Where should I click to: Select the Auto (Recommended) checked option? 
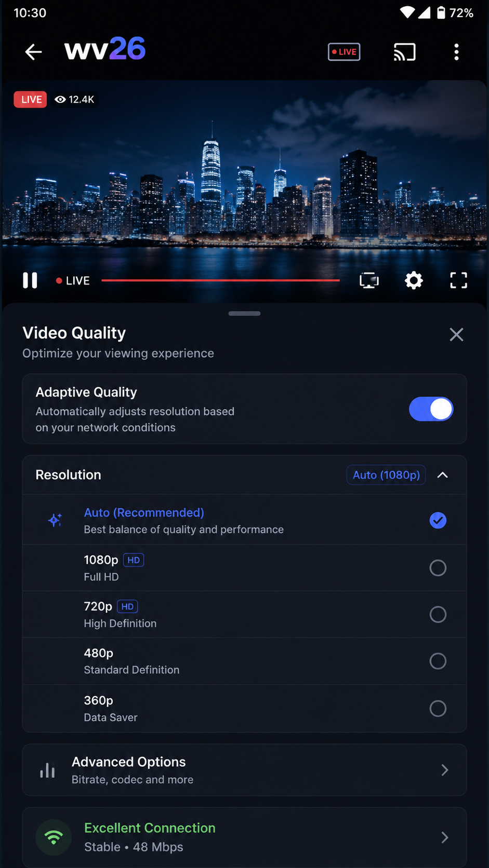click(x=438, y=520)
